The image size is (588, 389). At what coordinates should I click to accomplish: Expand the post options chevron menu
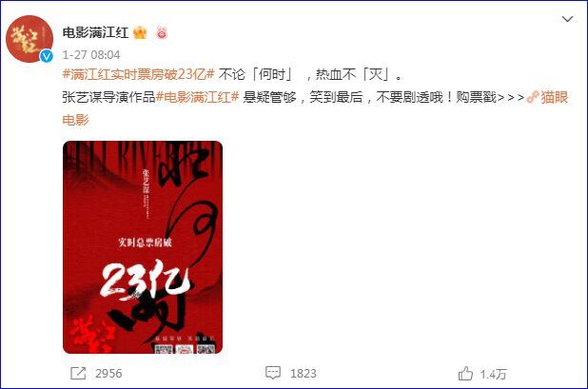[567, 19]
